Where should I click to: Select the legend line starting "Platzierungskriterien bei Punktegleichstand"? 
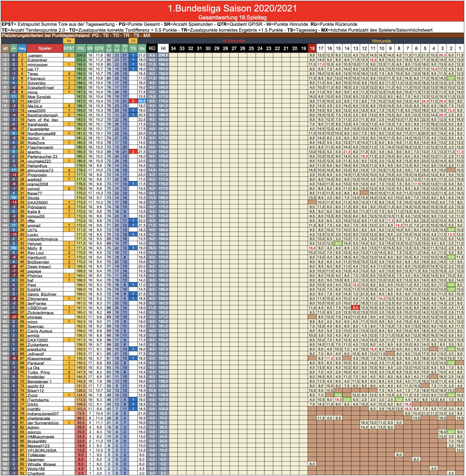(x=76, y=35)
